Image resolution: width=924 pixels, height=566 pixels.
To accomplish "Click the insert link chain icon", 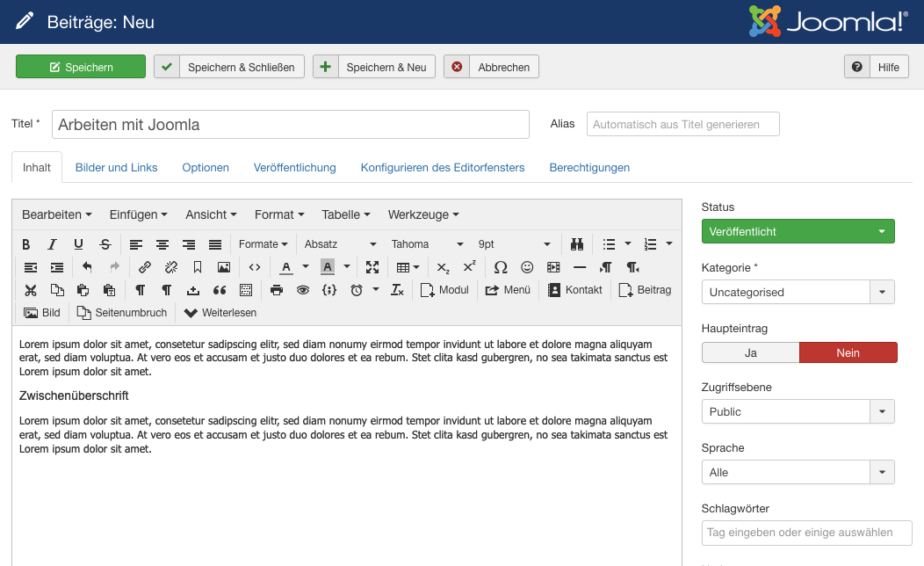I will click(x=145, y=267).
